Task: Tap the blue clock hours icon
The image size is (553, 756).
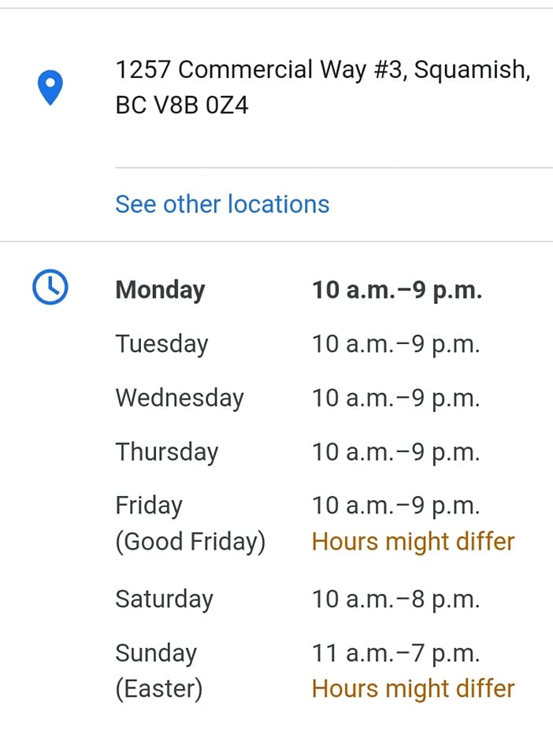Action: coord(50,287)
